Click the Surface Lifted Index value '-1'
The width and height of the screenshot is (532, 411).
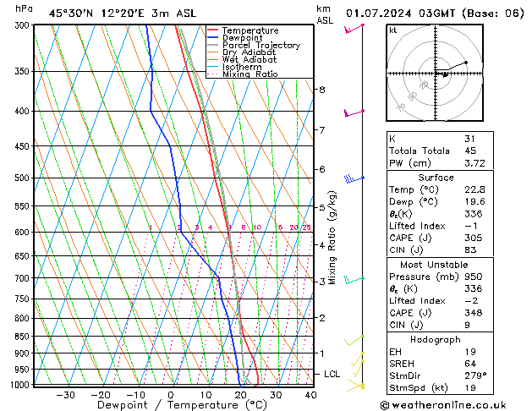click(x=471, y=226)
